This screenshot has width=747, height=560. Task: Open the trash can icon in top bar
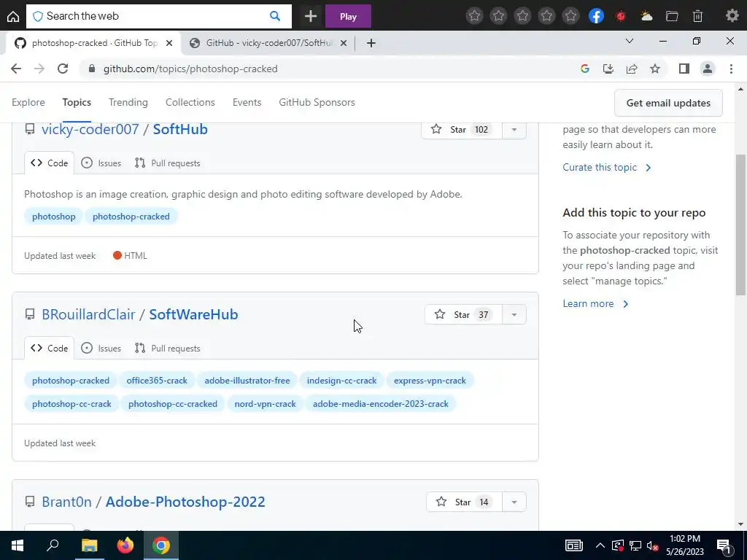(697, 17)
